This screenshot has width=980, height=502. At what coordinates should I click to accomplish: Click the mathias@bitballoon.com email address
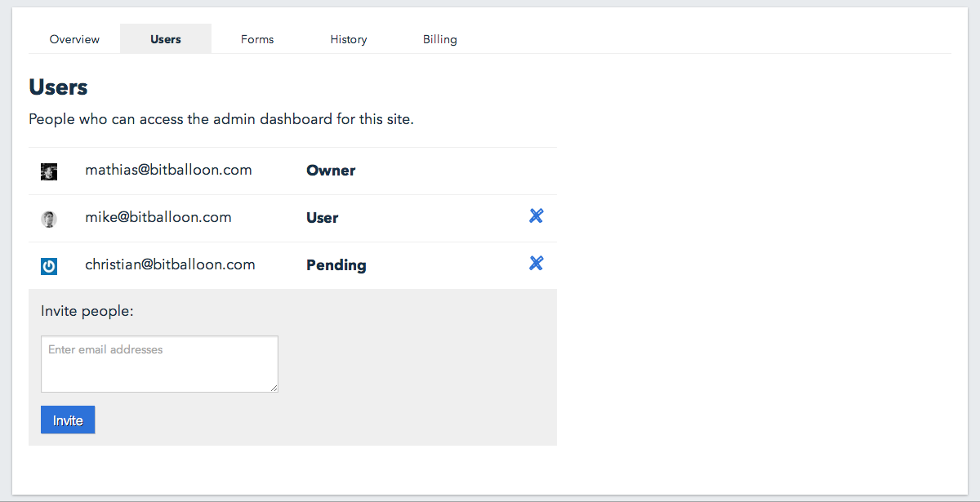click(x=168, y=170)
